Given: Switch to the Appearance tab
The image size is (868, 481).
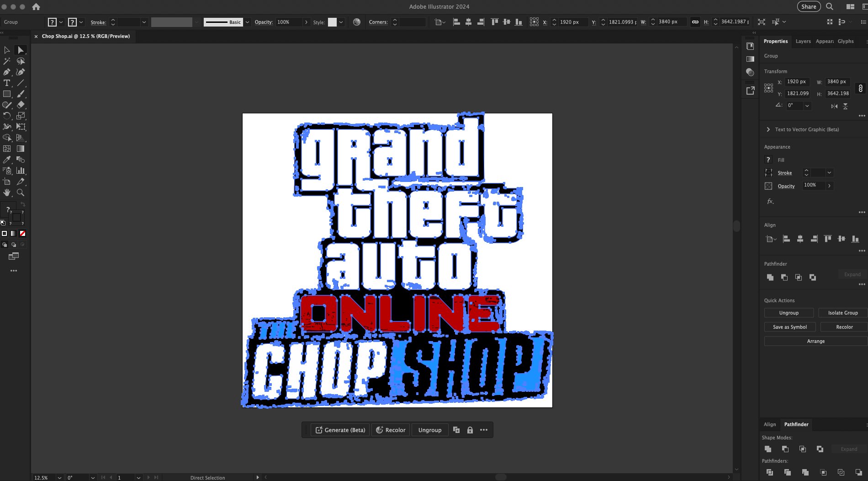Looking at the screenshot, I should click(x=825, y=41).
